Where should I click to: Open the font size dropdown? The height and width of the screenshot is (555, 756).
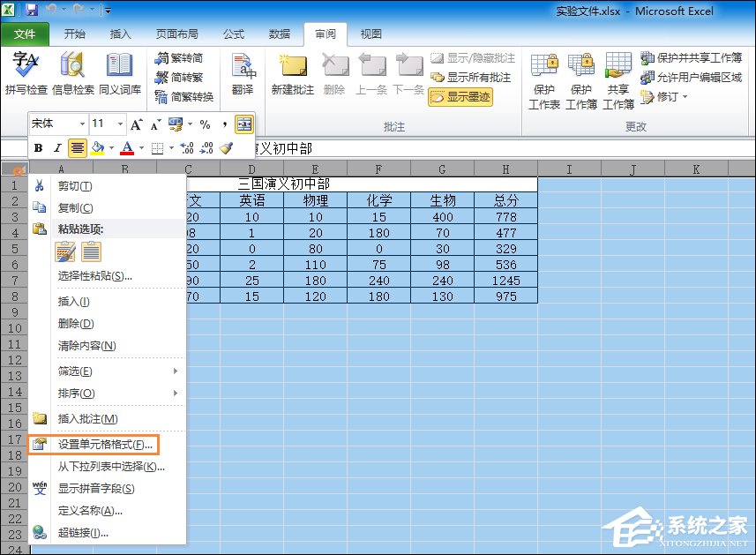coord(120,124)
